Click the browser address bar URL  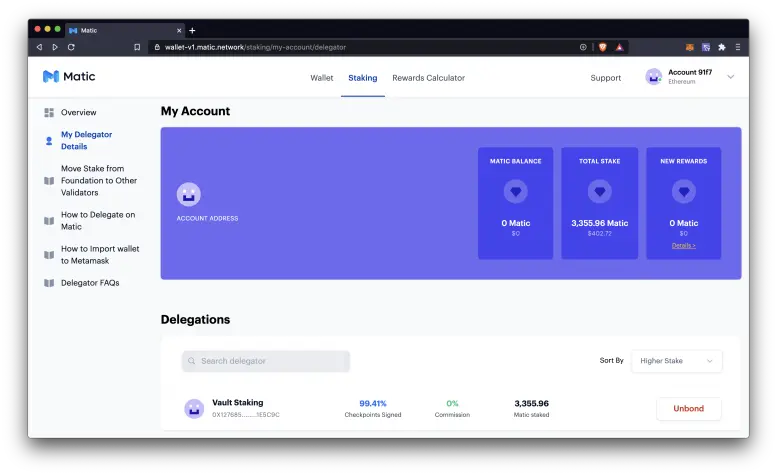pyautogui.click(x=255, y=47)
